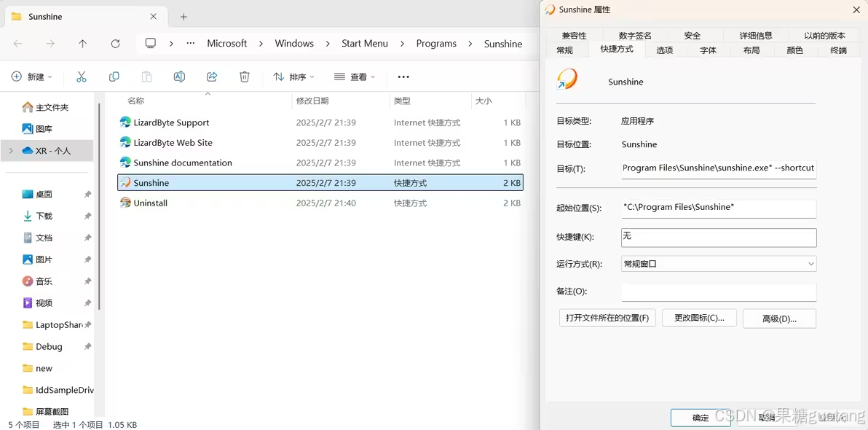Viewport: 868px width, 430px height.
Task: Click the Uninstall shortcut icon
Action: [x=126, y=203]
